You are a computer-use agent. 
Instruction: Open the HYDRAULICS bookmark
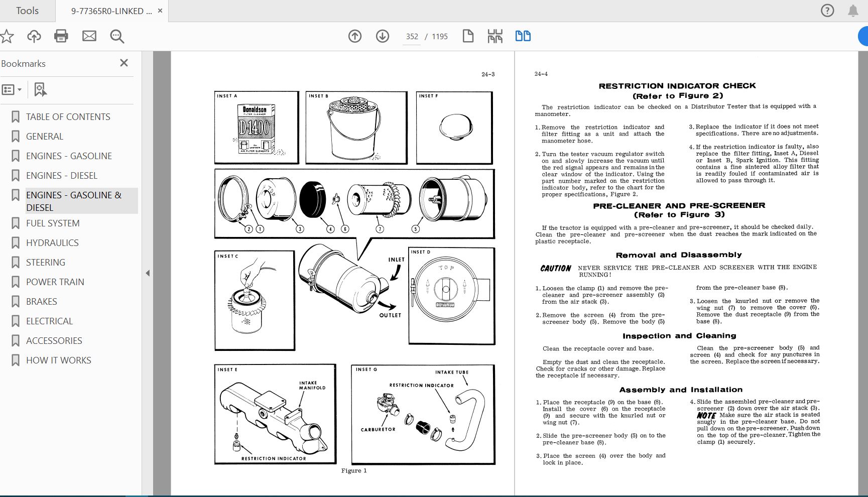point(52,242)
